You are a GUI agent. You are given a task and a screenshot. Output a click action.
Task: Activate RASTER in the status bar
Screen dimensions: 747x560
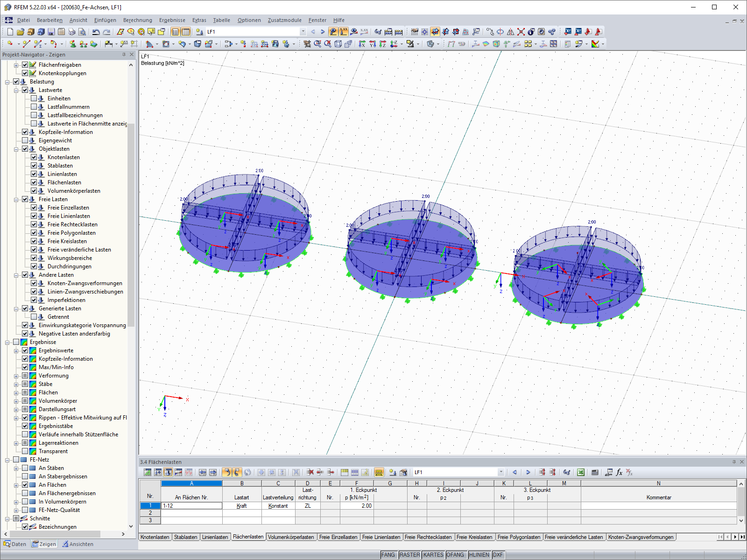410,555
